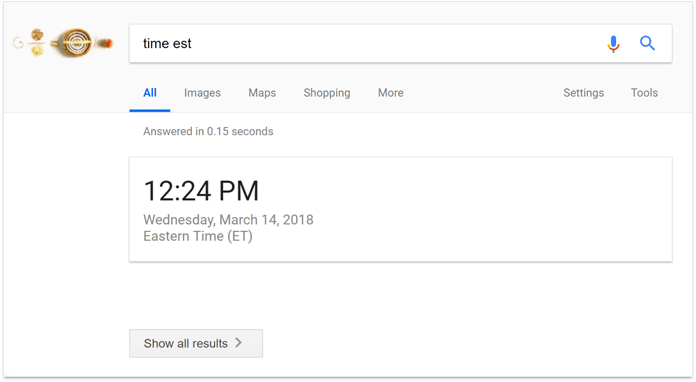Open the Settings dropdown menu
Viewport: 696px width, 382px height.
[584, 93]
